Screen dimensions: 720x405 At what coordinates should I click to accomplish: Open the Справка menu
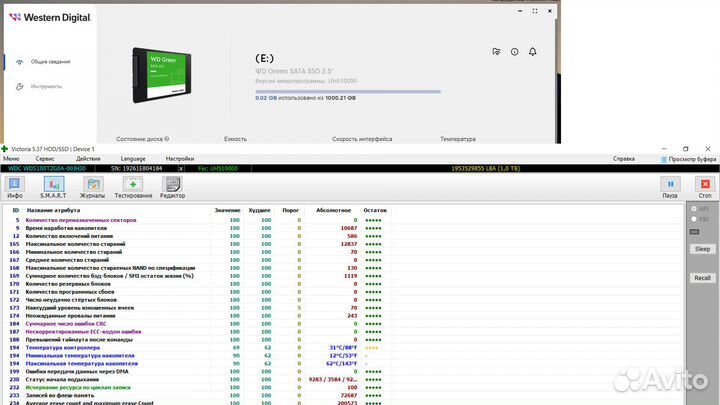pyautogui.click(x=624, y=158)
